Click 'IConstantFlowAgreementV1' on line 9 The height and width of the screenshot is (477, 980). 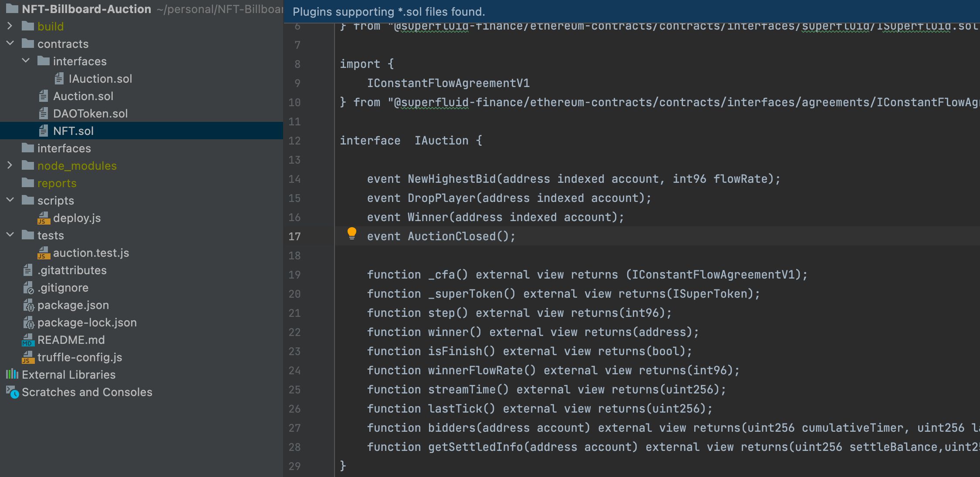coord(448,83)
